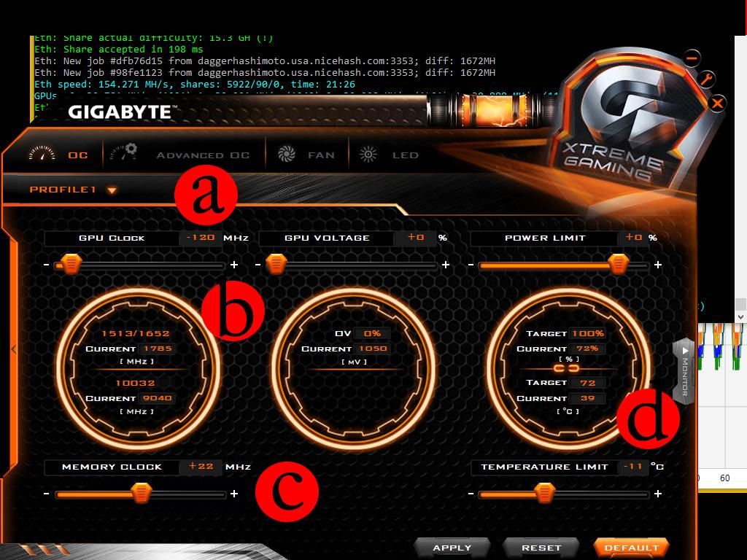Decrease Power Limit with minus button
The image size is (747, 560).
click(471, 265)
